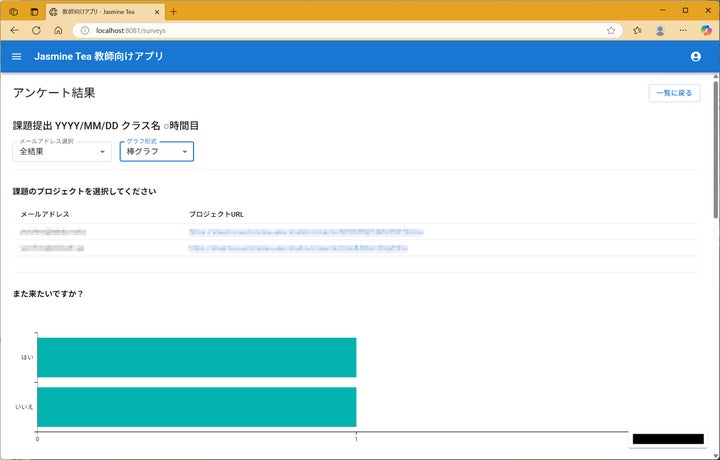Viewport: 720px width, 460px height.
Task: View site information icon in address bar
Action: click(x=84, y=30)
